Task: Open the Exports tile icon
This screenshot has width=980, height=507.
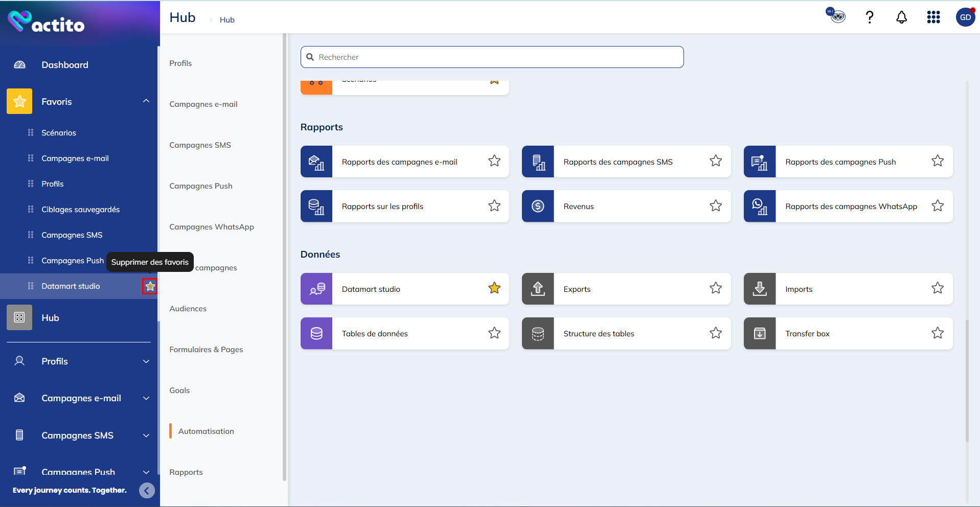Action: [x=538, y=289]
